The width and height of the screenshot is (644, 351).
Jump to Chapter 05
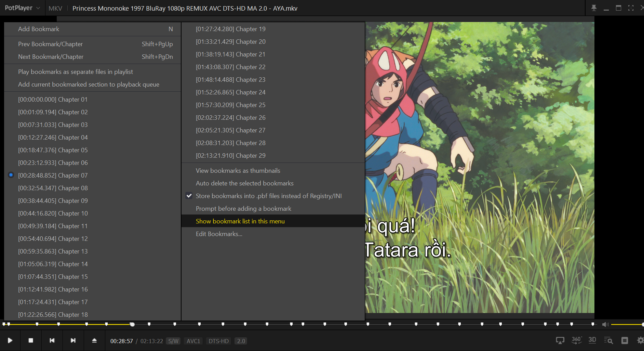(92, 150)
